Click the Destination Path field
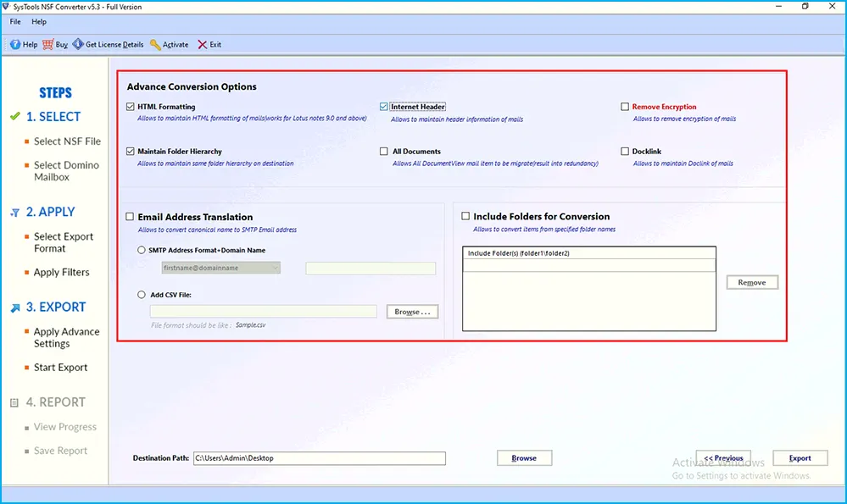The width and height of the screenshot is (847, 504). (320, 458)
